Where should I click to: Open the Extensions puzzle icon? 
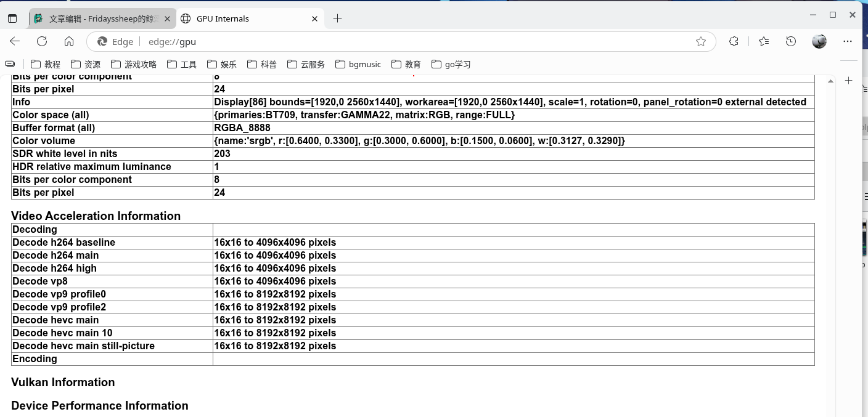(734, 41)
